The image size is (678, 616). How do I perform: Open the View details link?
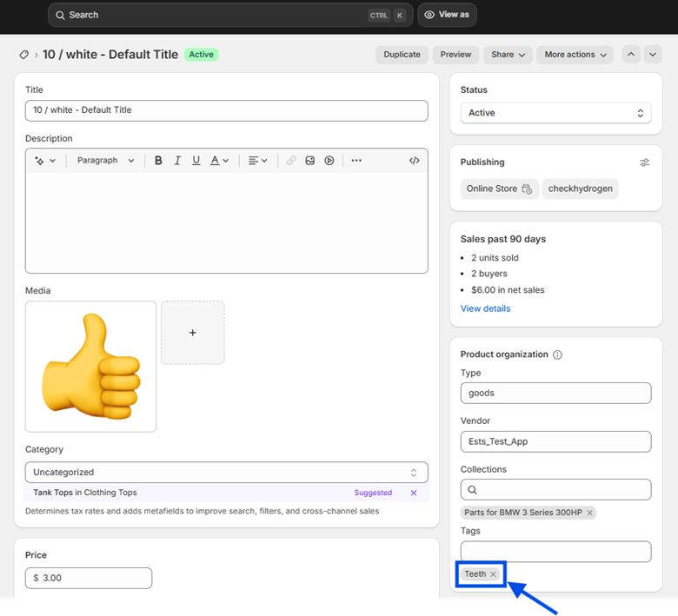(485, 308)
